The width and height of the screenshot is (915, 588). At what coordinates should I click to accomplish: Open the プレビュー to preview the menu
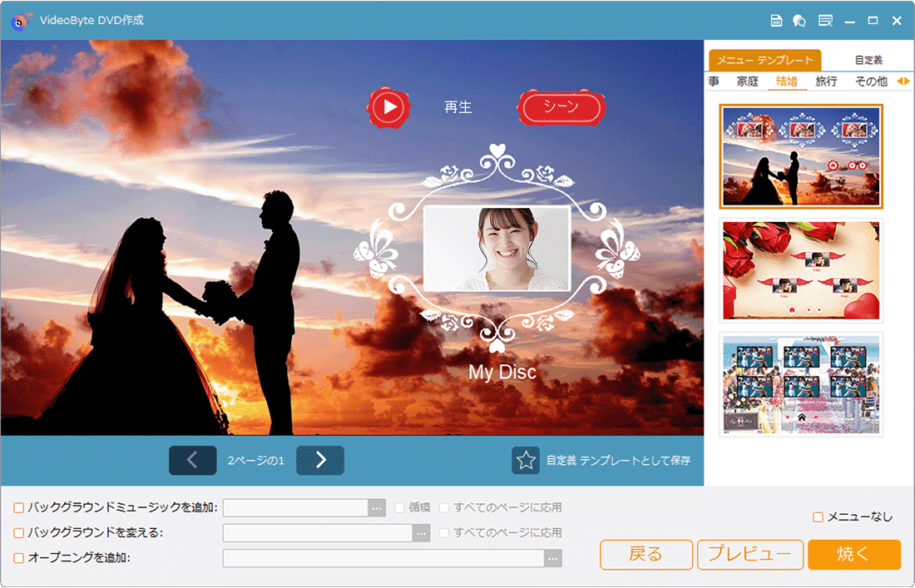pyautogui.click(x=750, y=555)
